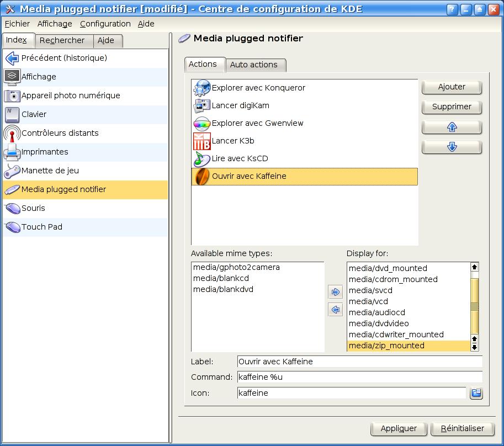Select media/blankcd in available mime types

pos(221,278)
